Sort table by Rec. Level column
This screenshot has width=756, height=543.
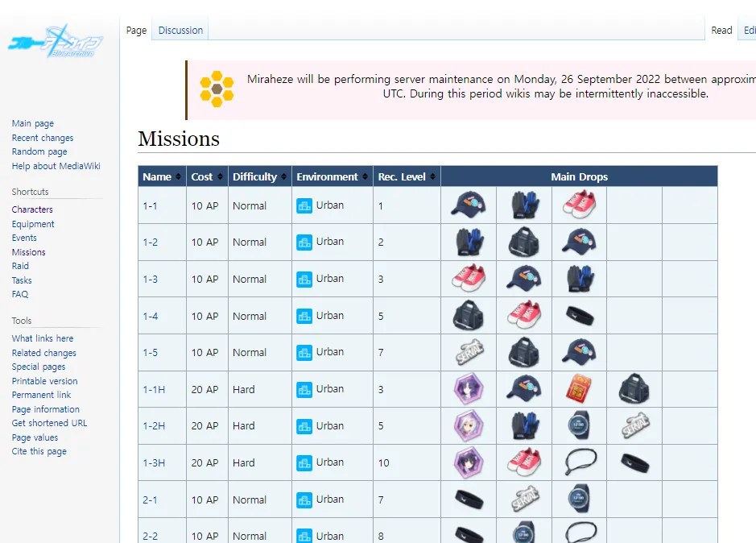point(406,176)
